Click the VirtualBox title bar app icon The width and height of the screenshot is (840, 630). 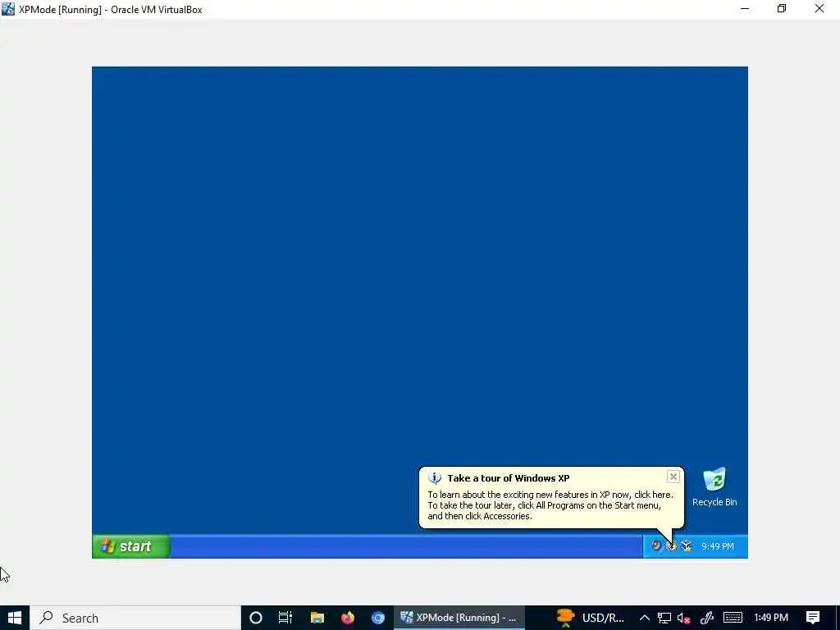pyautogui.click(x=8, y=9)
